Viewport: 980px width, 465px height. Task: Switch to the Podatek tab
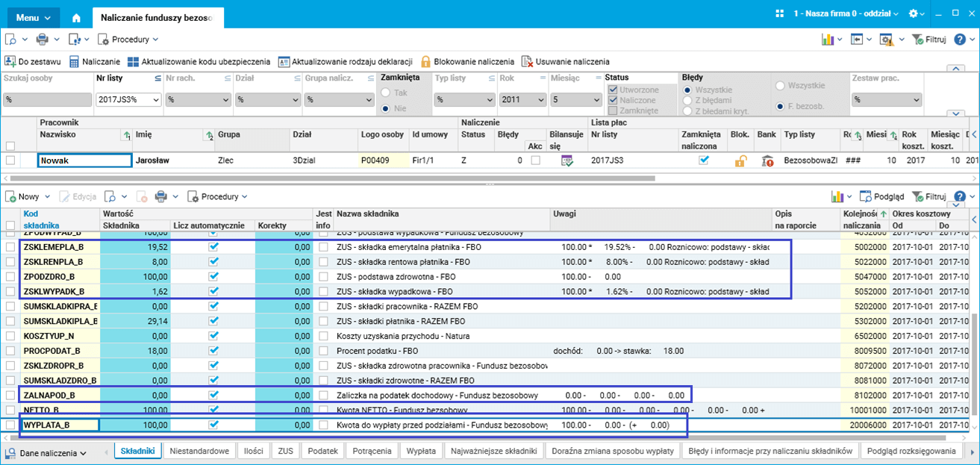322,451
